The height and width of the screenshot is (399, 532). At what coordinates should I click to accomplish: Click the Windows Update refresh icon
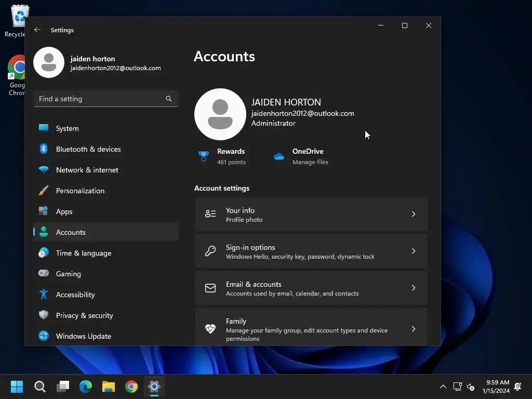[44, 336]
